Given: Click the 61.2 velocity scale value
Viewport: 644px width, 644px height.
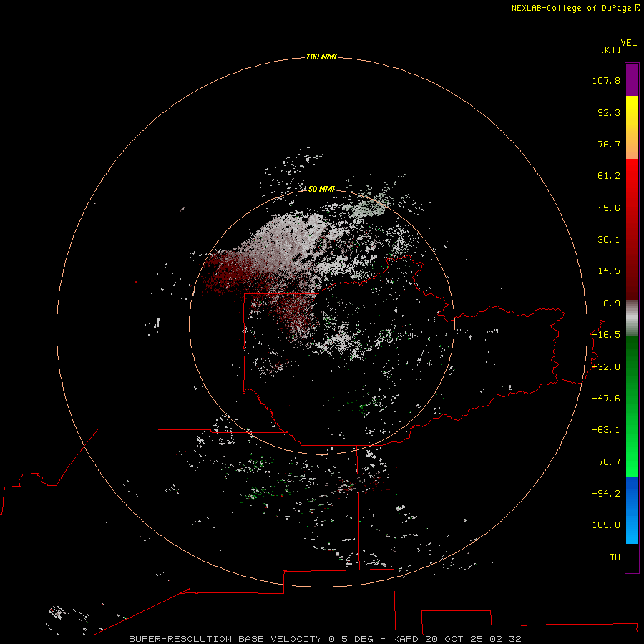Looking at the screenshot, I should tap(609, 176).
